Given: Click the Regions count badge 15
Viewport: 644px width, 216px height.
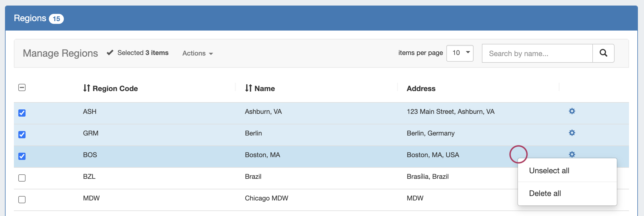Looking at the screenshot, I should pyautogui.click(x=56, y=19).
